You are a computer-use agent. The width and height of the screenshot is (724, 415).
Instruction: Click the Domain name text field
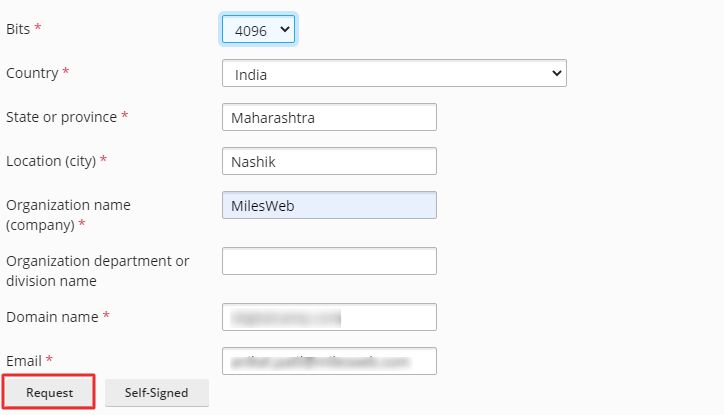pyautogui.click(x=329, y=317)
